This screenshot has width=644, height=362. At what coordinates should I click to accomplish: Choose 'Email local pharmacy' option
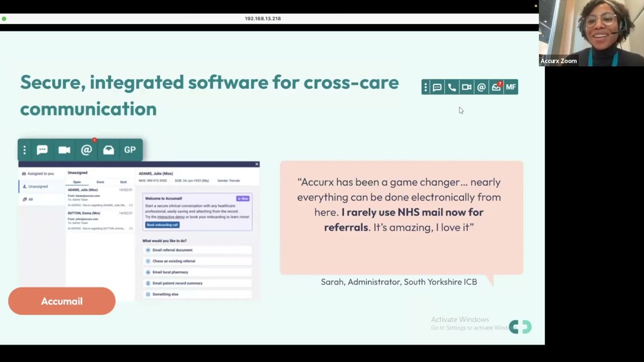(197, 272)
